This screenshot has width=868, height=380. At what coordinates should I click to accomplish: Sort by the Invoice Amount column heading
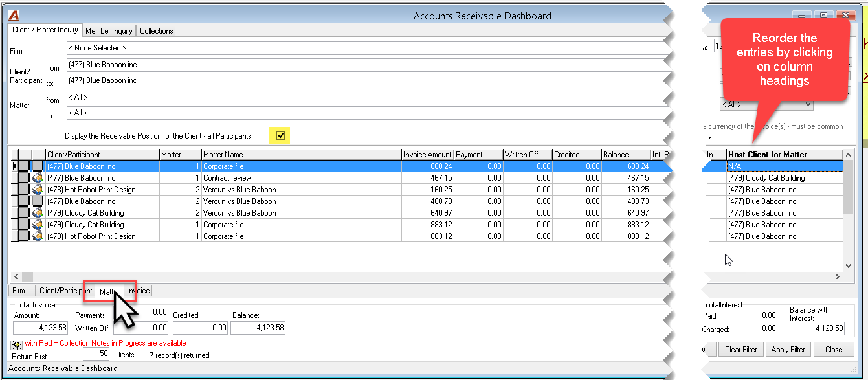click(427, 155)
